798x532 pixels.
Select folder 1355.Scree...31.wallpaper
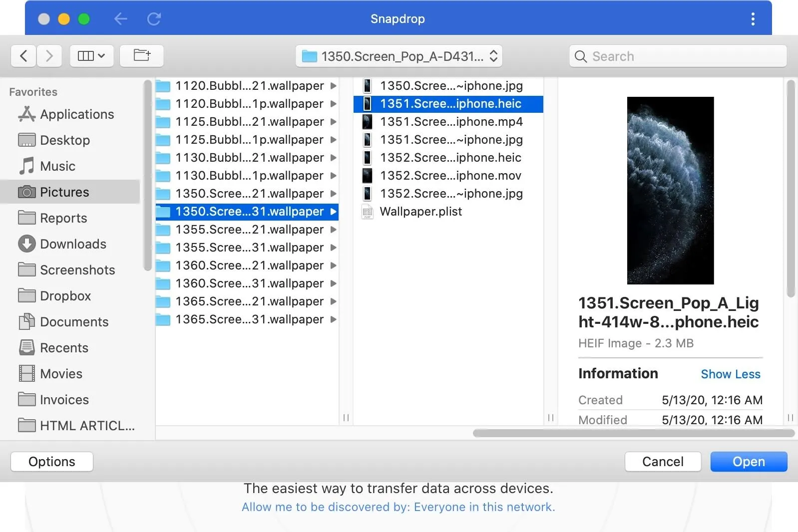[x=247, y=248]
